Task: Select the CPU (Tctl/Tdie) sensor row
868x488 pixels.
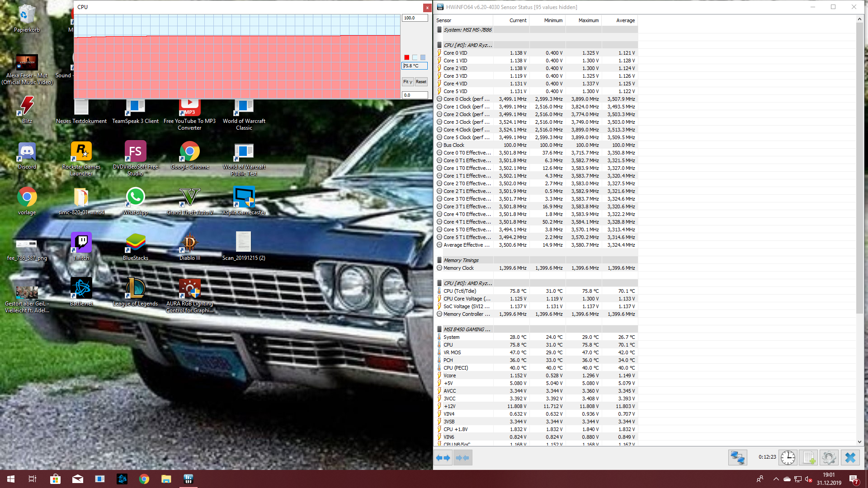Action: coord(460,291)
